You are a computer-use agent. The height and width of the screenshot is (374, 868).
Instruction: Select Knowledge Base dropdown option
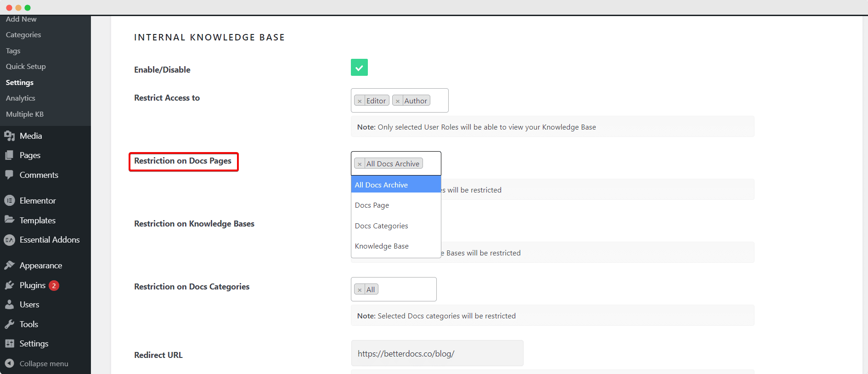[x=396, y=246]
